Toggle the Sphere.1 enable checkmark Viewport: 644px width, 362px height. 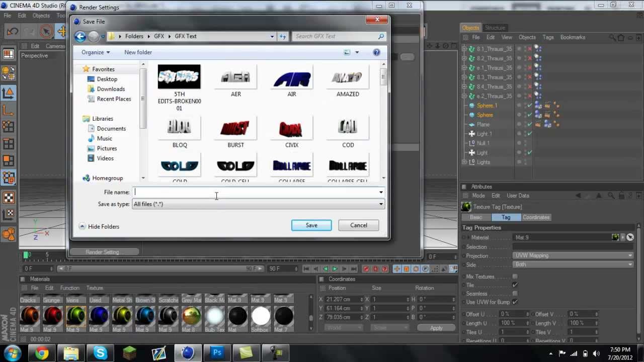(530, 106)
